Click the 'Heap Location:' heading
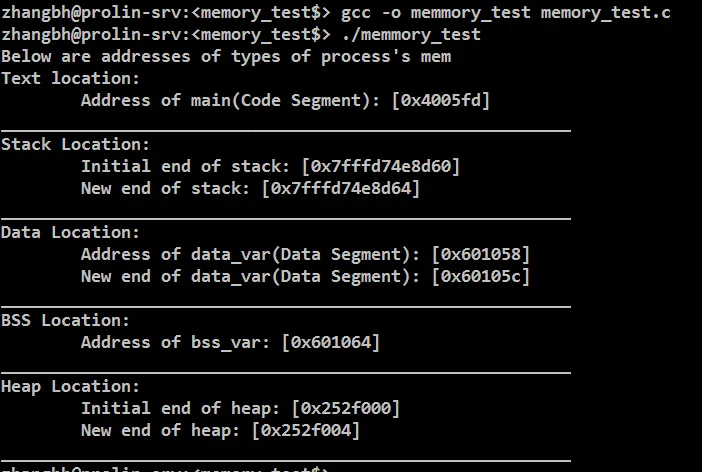This screenshot has width=702, height=472. point(70,386)
